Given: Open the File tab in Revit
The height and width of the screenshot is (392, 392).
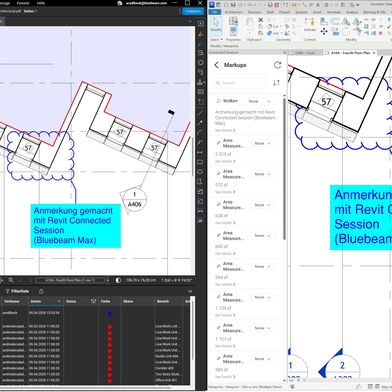Looking at the screenshot, I should pyautogui.click(x=215, y=12).
